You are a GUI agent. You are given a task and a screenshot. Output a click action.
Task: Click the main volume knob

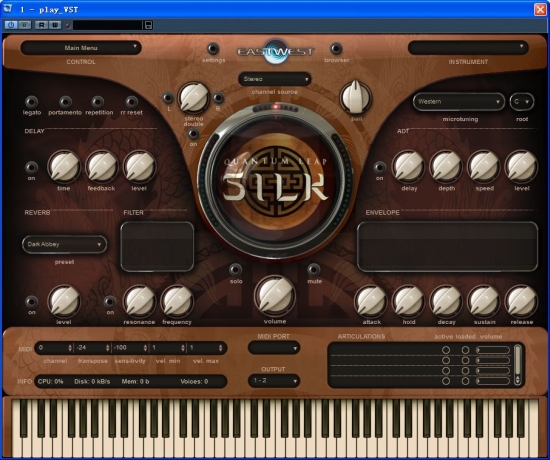click(x=275, y=295)
